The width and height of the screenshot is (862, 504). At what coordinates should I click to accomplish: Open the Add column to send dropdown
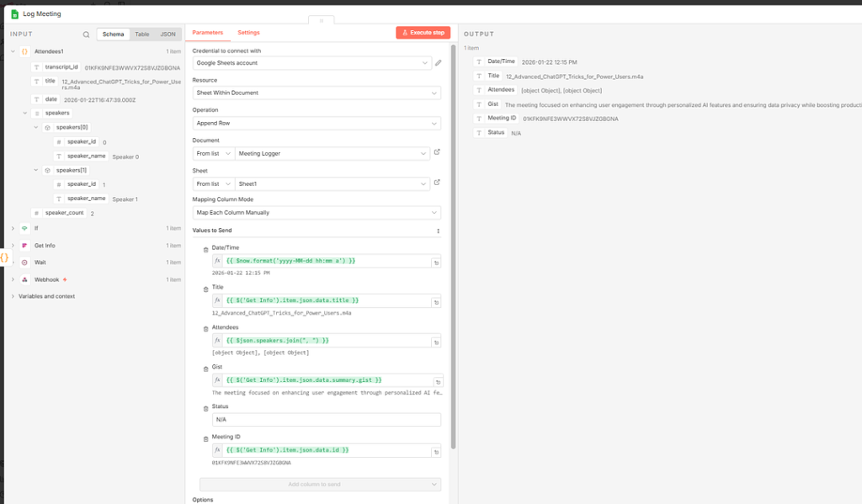click(x=320, y=484)
